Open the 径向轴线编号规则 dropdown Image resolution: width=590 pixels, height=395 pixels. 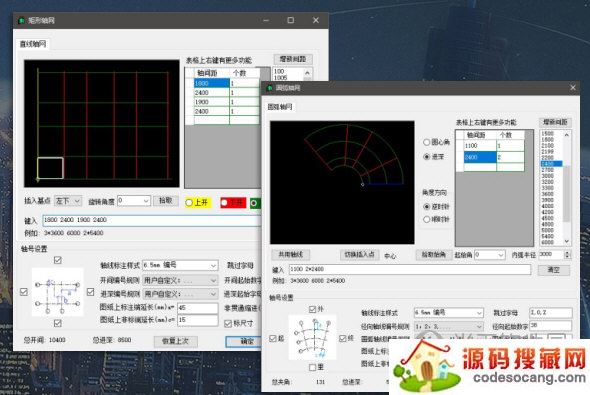449,326
